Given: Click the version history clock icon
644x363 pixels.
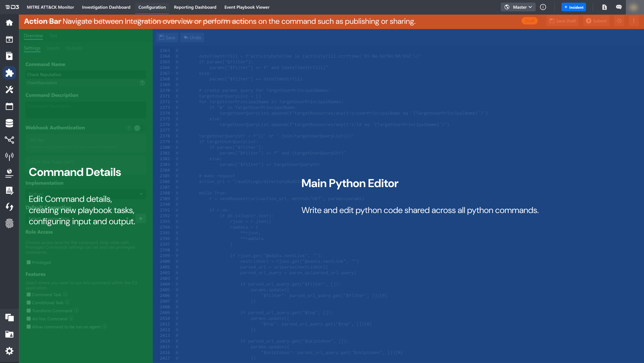Looking at the screenshot, I should (619, 21).
